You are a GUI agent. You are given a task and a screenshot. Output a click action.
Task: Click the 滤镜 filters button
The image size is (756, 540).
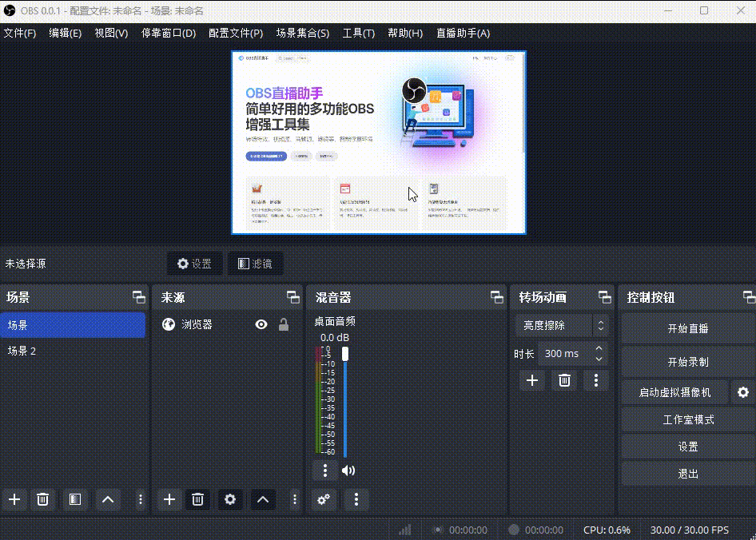pos(255,264)
